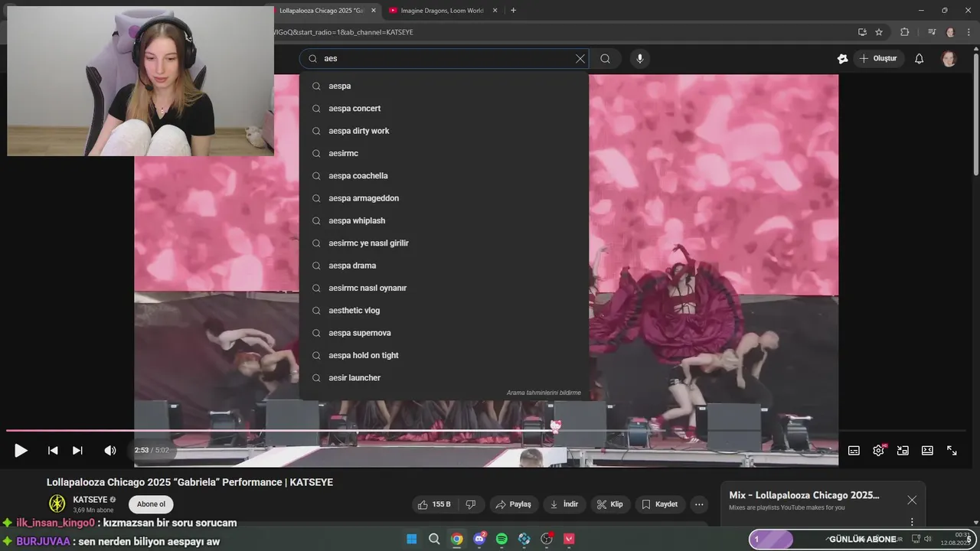Play the paused video
The image size is (980, 551).
pyautogui.click(x=21, y=451)
